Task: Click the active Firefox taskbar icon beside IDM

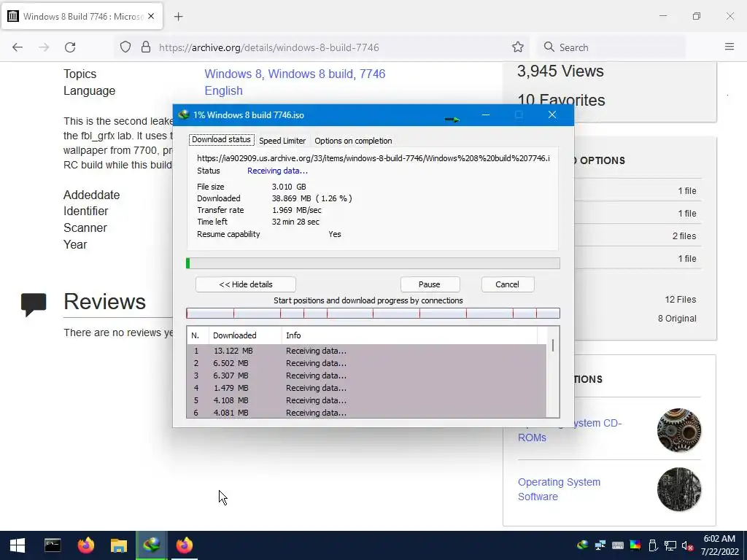Action: 185,545
